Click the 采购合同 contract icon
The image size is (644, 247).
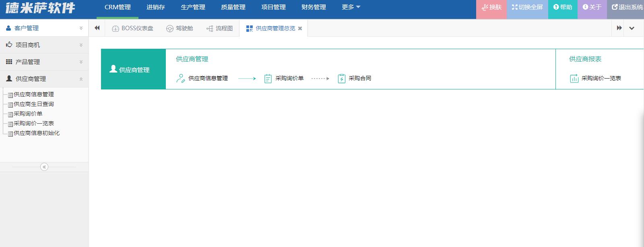[342, 79]
